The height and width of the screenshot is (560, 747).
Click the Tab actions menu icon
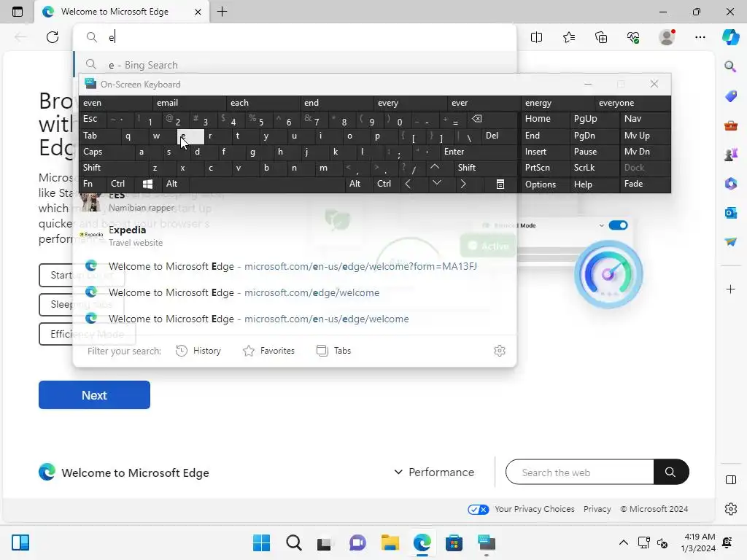click(x=18, y=12)
